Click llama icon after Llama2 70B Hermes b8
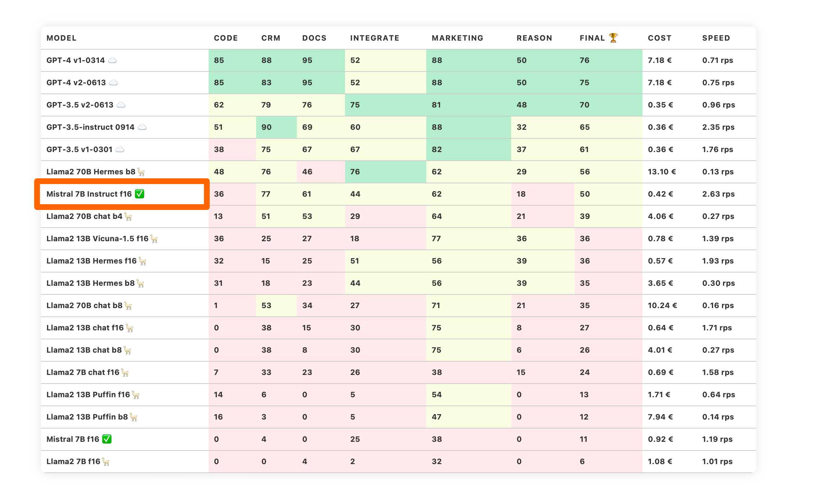The image size is (813, 504). pos(141,172)
